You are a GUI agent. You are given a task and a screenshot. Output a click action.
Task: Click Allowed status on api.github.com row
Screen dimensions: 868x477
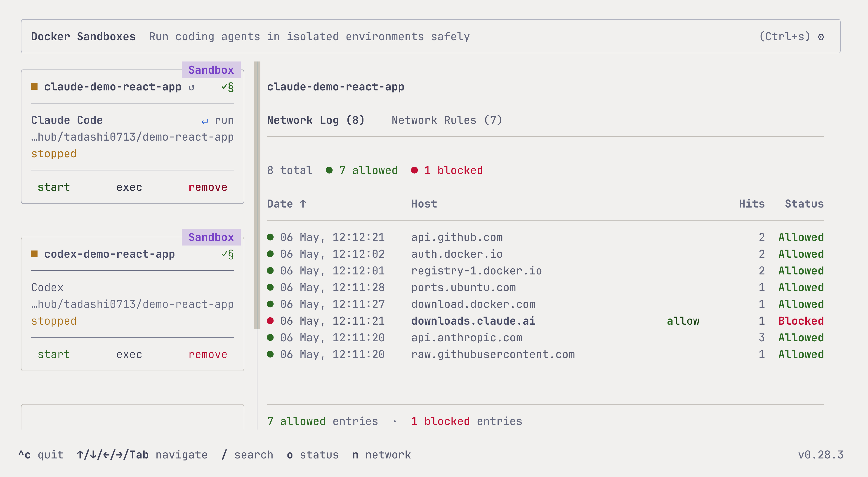[801, 237]
